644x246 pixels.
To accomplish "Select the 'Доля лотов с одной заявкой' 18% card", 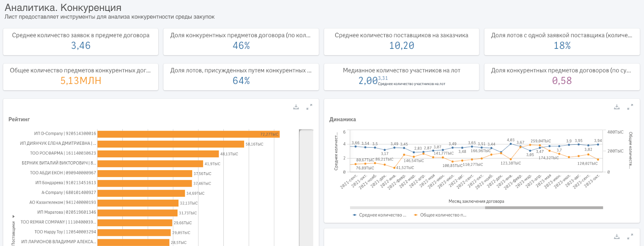I will coord(562,42).
